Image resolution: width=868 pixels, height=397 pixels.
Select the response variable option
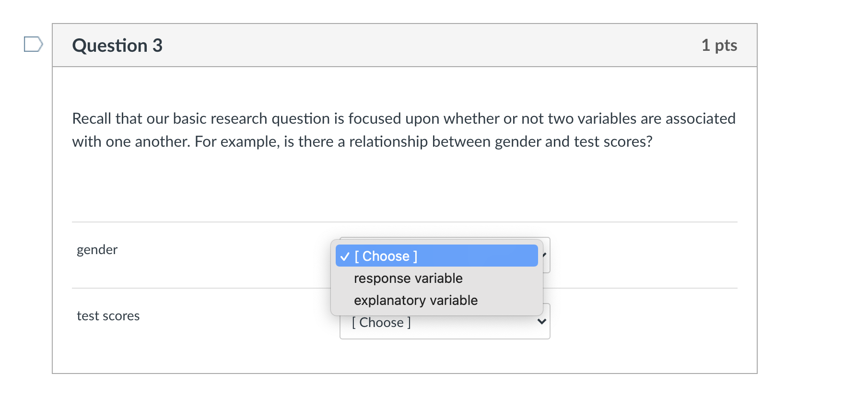[x=408, y=278]
